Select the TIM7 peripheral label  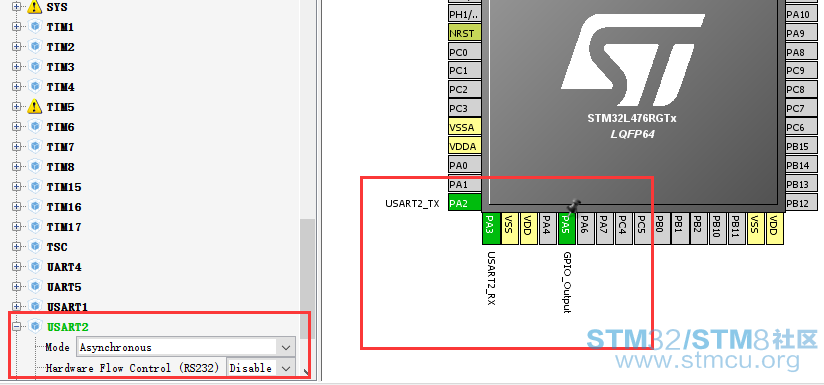[x=60, y=147]
